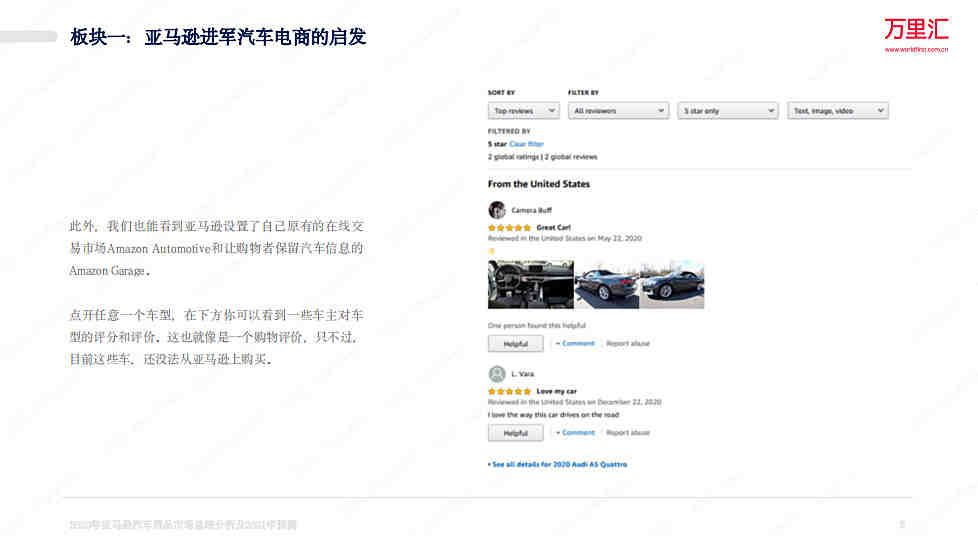Click the 万里汇 logo

coord(916,29)
